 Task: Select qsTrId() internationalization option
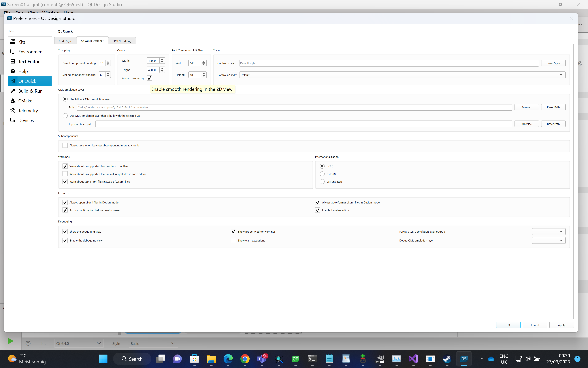coord(322,174)
